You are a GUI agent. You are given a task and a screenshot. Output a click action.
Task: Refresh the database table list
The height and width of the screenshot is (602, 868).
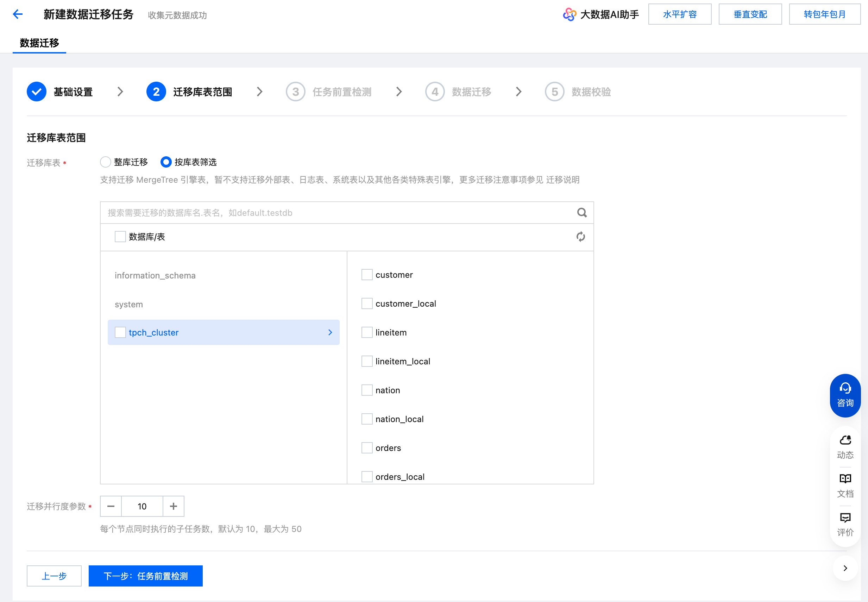tap(580, 237)
